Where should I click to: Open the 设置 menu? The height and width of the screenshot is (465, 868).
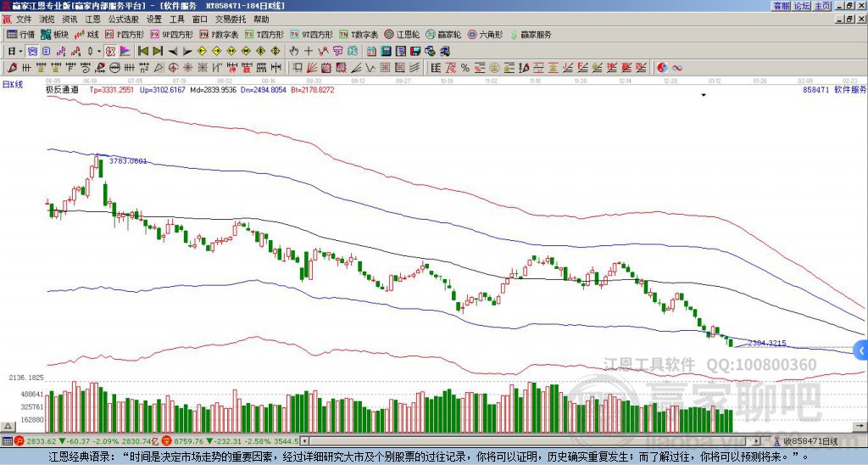(x=154, y=20)
